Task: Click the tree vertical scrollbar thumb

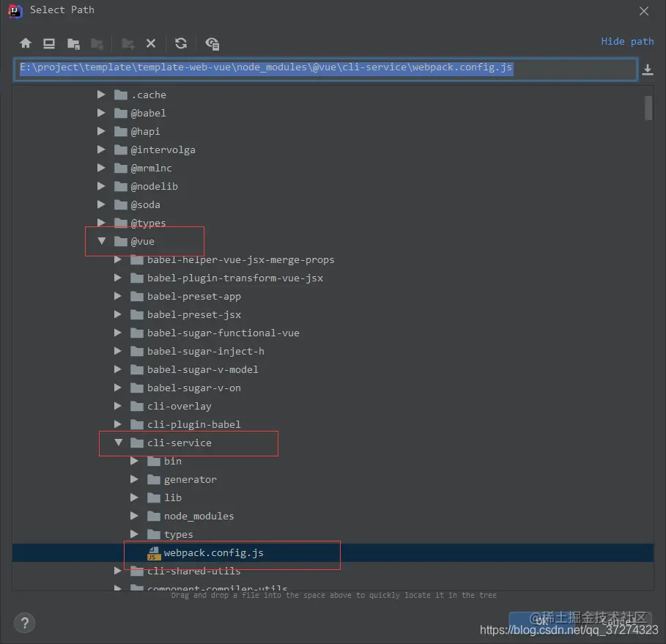Action: point(648,108)
